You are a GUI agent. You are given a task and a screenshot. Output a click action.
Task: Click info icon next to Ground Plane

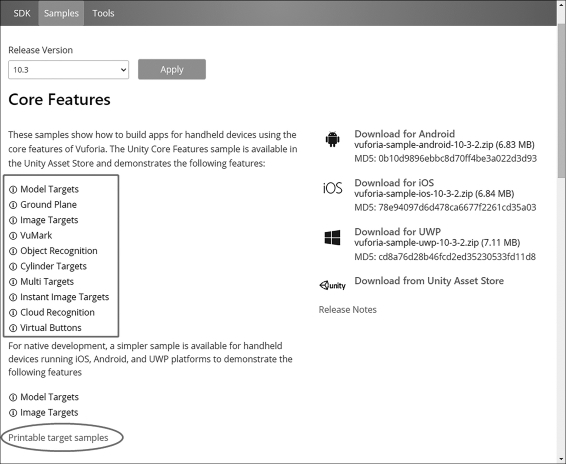pos(13,205)
